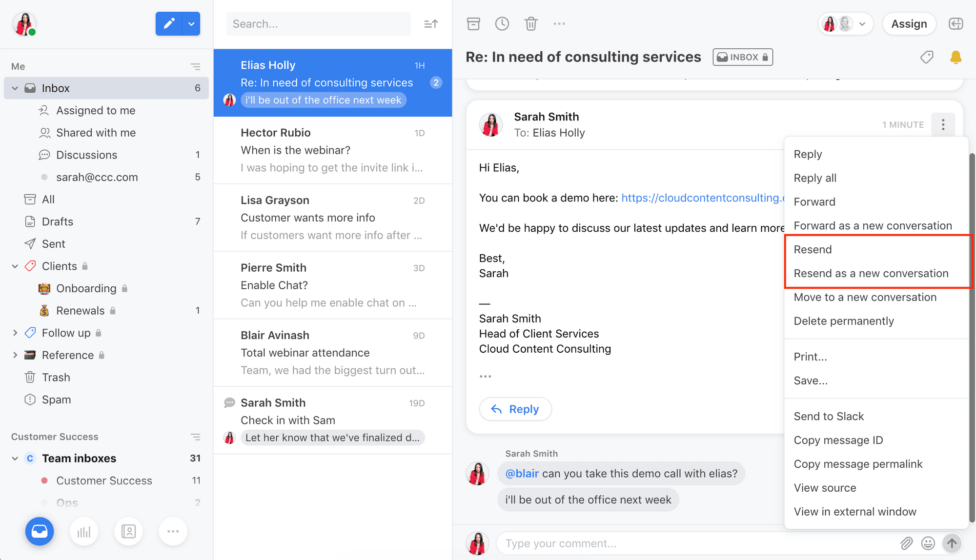This screenshot has height=560, width=976.
Task: Click the user profile avatar at top left
Action: point(24,24)
